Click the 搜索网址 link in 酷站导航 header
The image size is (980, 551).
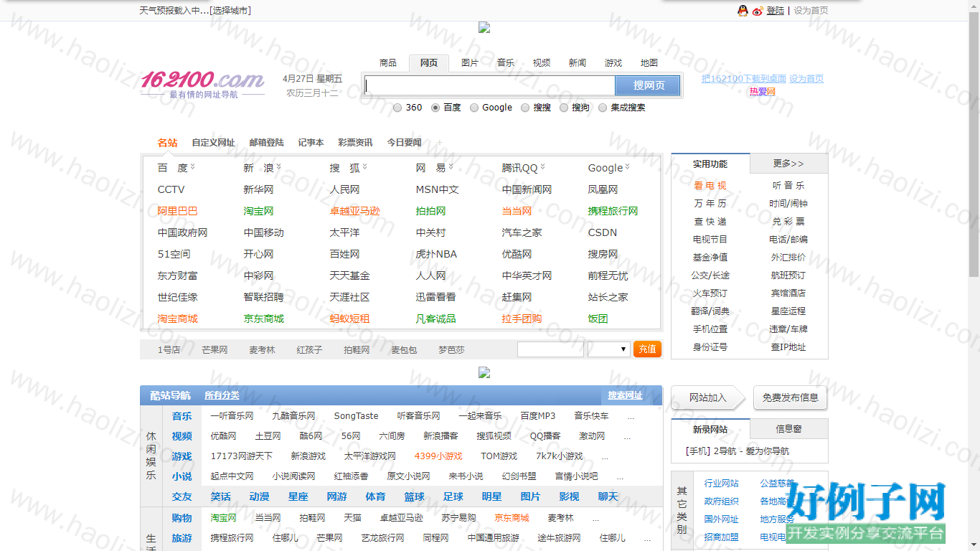tap(626, 395)
